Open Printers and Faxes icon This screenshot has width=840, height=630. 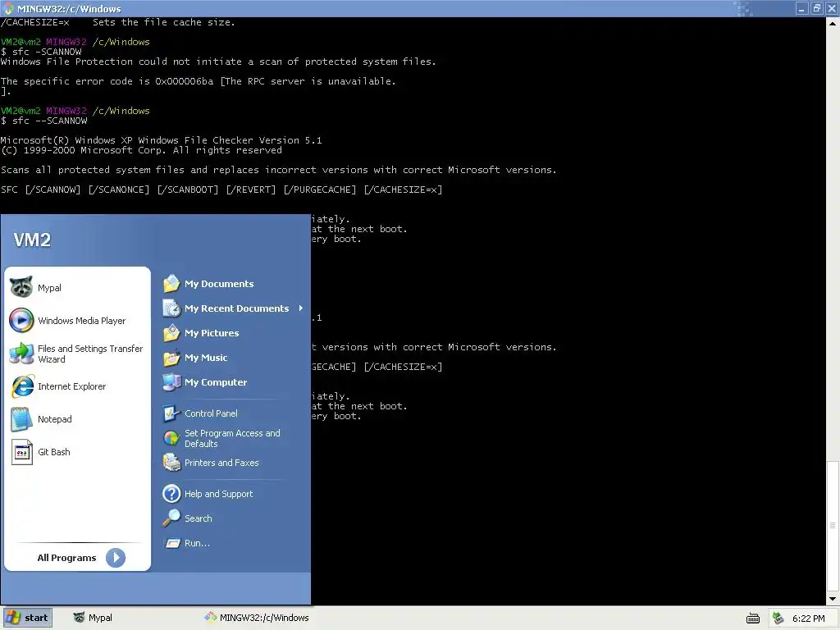pos(171,463)
